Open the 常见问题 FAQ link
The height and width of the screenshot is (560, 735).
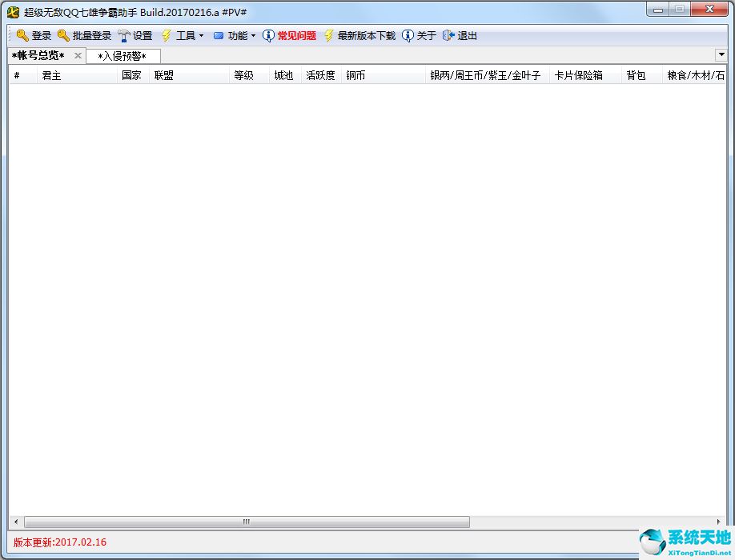click(289, 35)
